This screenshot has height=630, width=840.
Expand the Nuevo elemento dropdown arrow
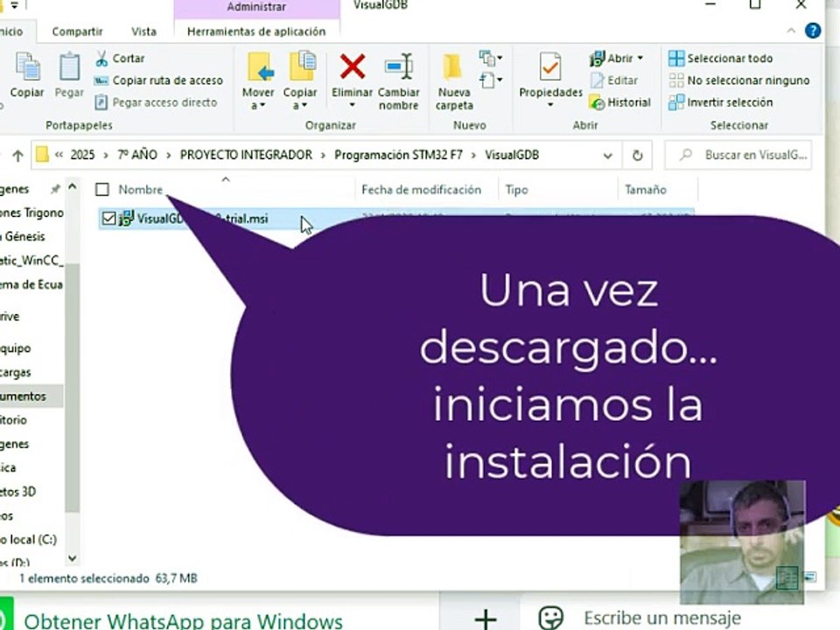(500, 58)
